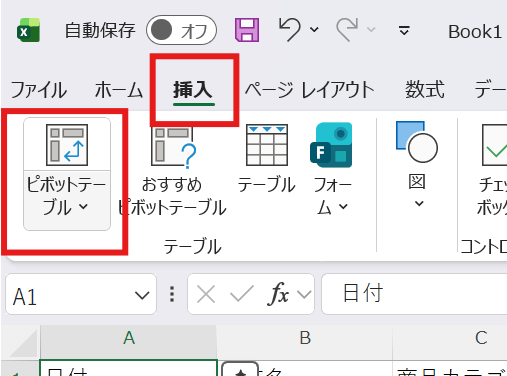507x376 pixels.
Task: Switch to the ホーム tab
Action: click(119, 90)
